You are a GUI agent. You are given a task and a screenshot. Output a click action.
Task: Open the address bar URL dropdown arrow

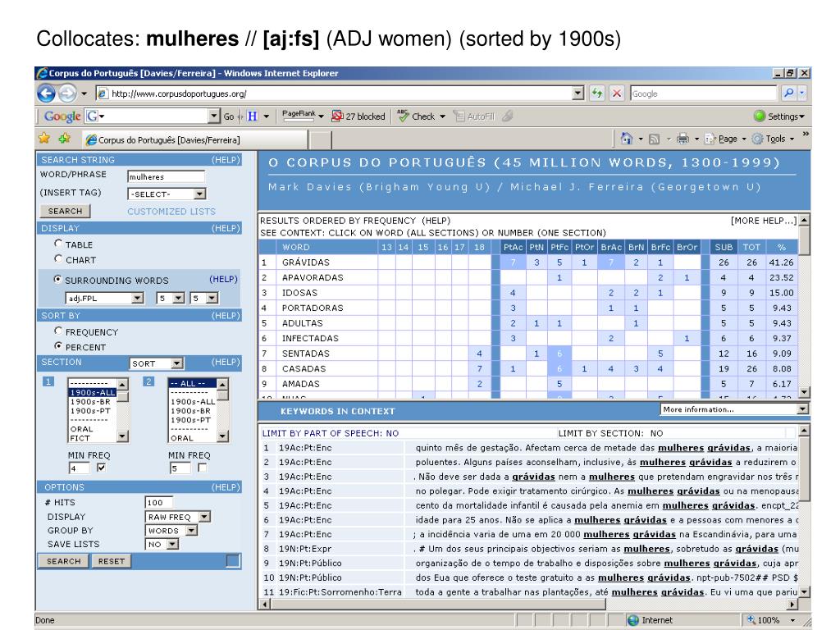click(577, 94)
